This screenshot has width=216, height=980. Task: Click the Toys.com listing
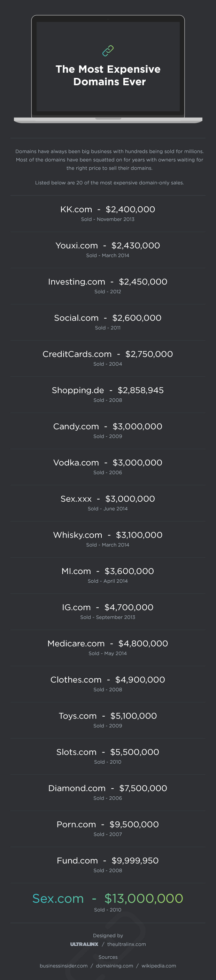[108, 716]
